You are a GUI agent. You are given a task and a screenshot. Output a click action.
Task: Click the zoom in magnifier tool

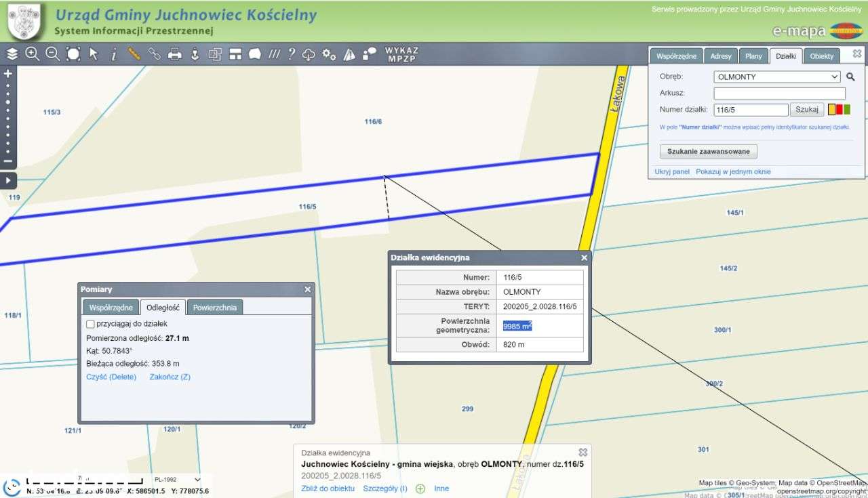(32, 54)
